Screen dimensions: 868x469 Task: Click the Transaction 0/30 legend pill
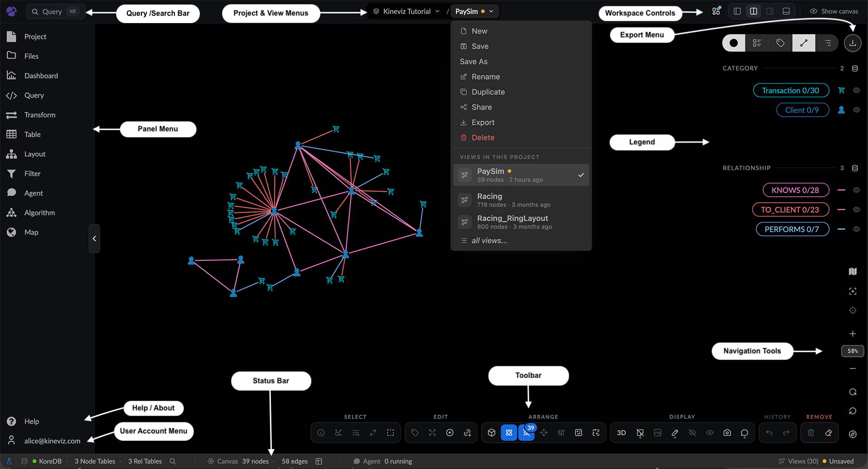point(791,90)
